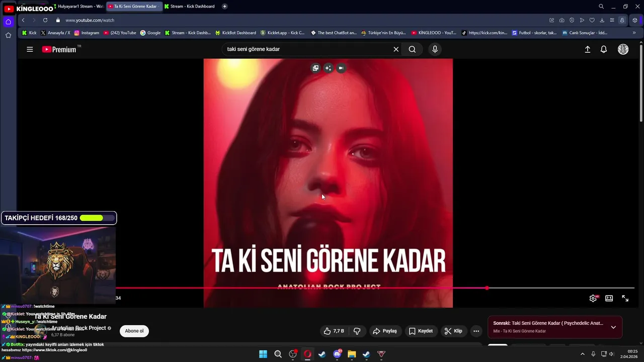Open the Anasayfa / X bookmark
This screenshot has width=644, height=362.
coord(55,33)
